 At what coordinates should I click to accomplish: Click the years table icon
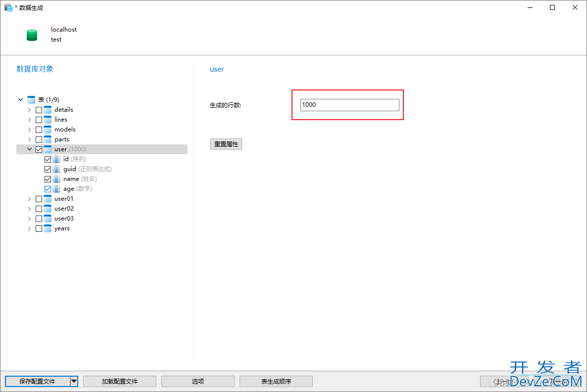(x=48, y=228)
